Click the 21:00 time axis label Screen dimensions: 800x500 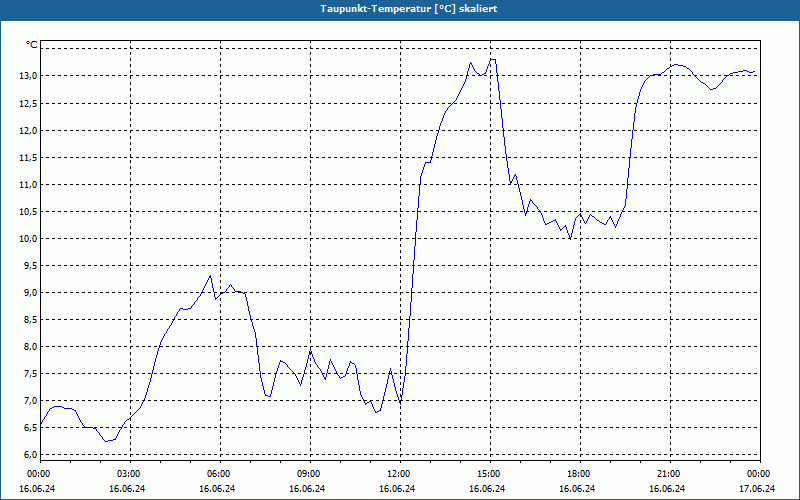669,474
